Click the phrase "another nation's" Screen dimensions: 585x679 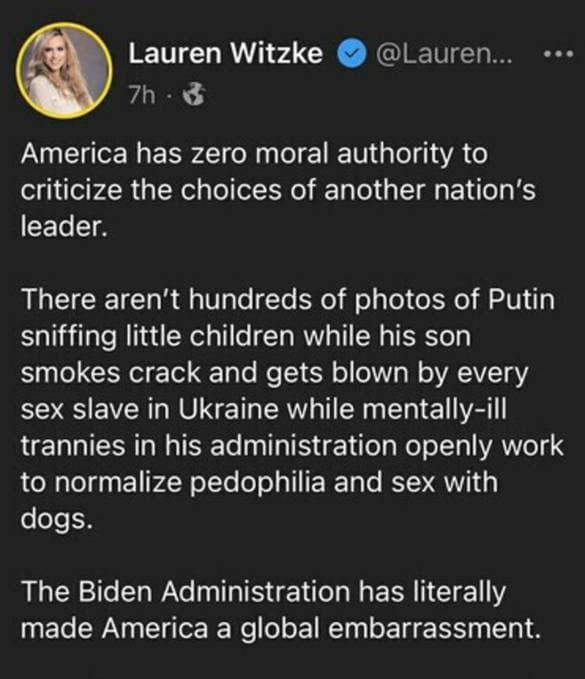click(430, 190)
